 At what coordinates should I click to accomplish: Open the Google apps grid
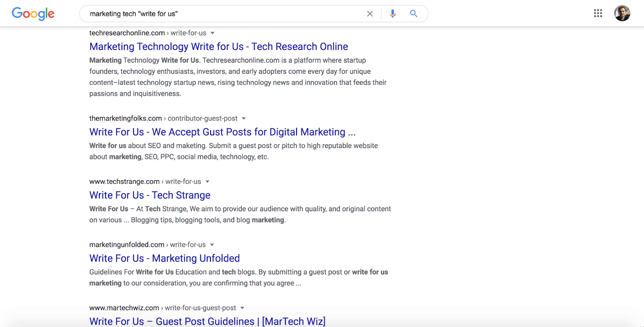(x=598, y=13)
